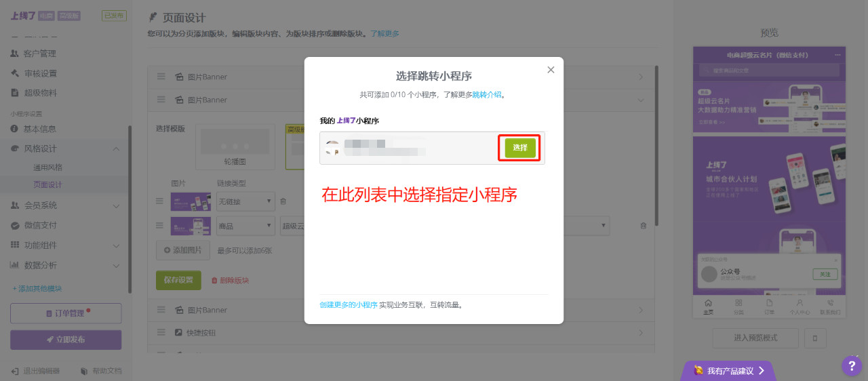The image size is (868, 381).
Task: Expand the 数据分析 section chevron
Action: click(116, 266)
